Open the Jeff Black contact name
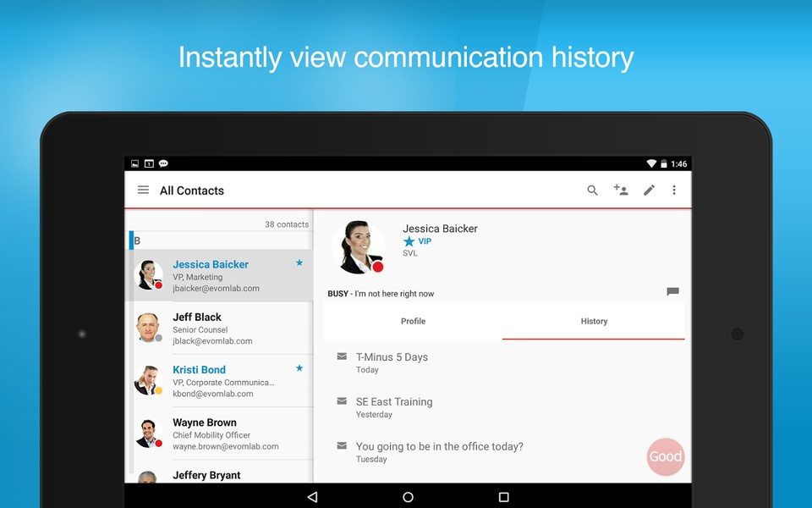 click(197, 317)
